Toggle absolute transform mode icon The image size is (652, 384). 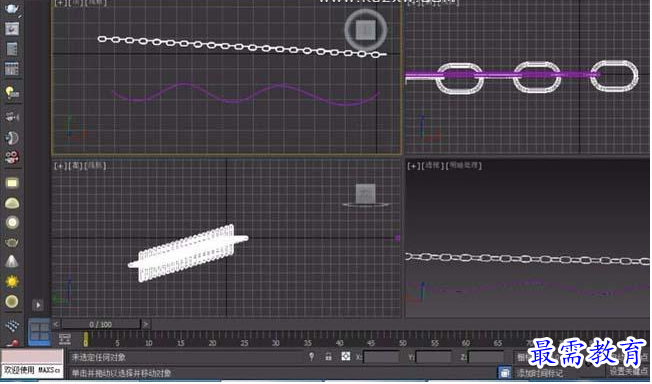(x=346, y=357)
